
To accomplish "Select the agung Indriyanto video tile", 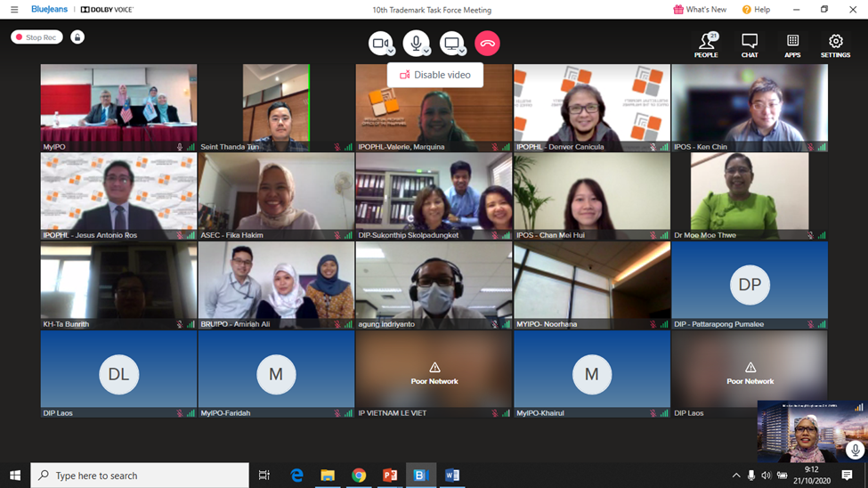I will point(434,285).
